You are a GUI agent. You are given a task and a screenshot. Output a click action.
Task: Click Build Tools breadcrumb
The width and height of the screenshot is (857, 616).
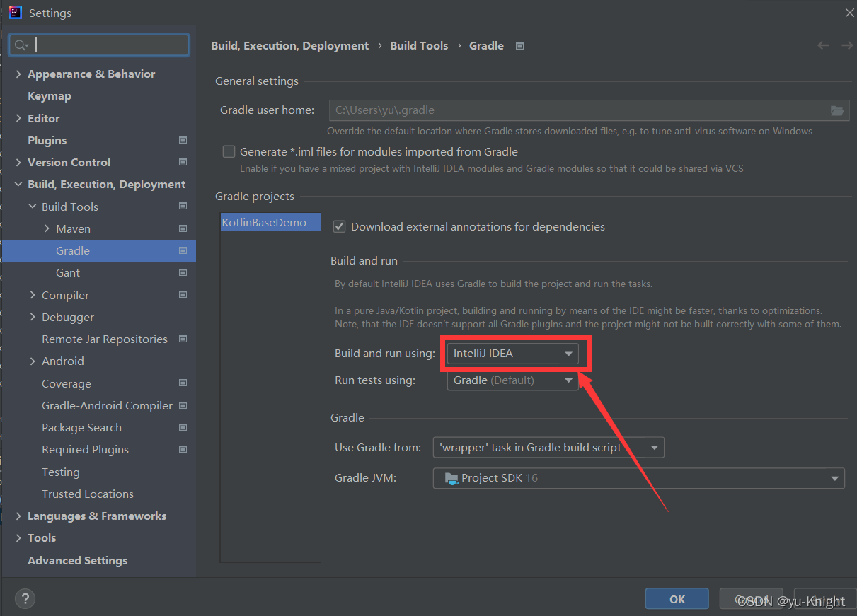[x=419, y=45]
